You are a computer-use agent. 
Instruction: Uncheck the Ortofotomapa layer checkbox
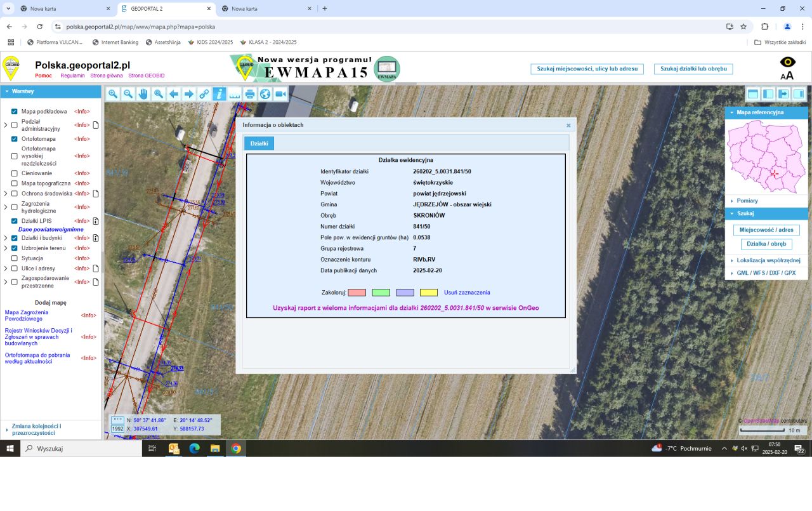click(15, 139)
